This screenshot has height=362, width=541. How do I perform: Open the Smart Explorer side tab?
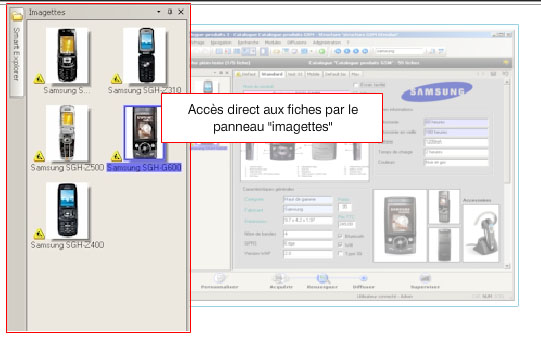(16, 54)
